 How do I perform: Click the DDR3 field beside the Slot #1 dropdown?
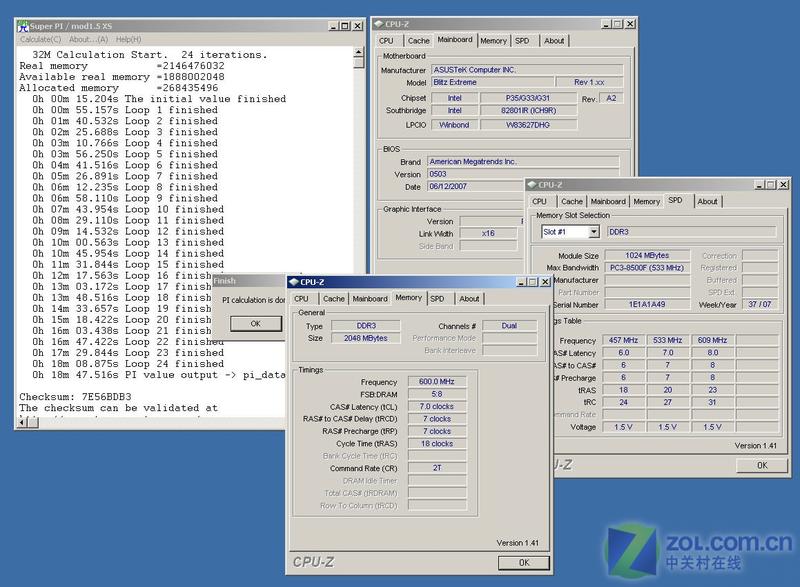tap(692, 232)
